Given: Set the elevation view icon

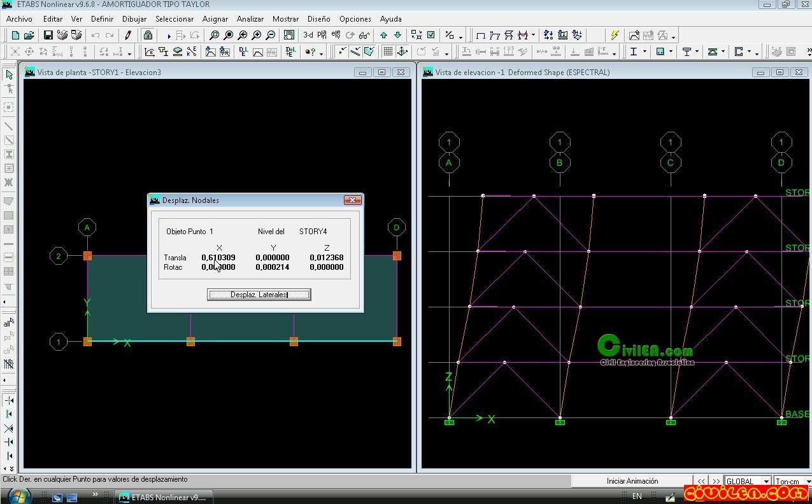Looking at the screenshot, I should (x=336, y=36).
